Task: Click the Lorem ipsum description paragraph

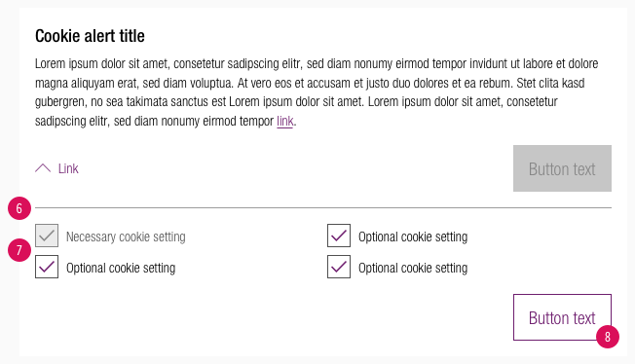Action: pos(317,92)
